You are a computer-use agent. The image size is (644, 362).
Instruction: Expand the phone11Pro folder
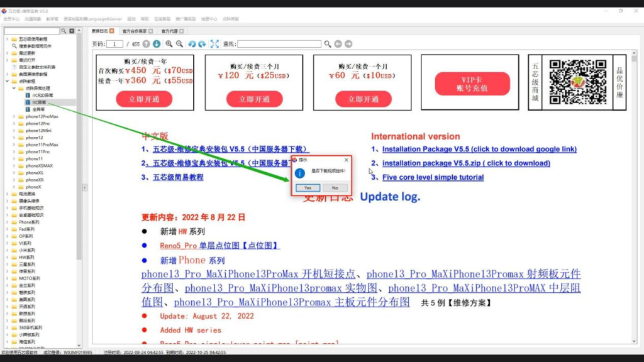[x=14, y=152]
